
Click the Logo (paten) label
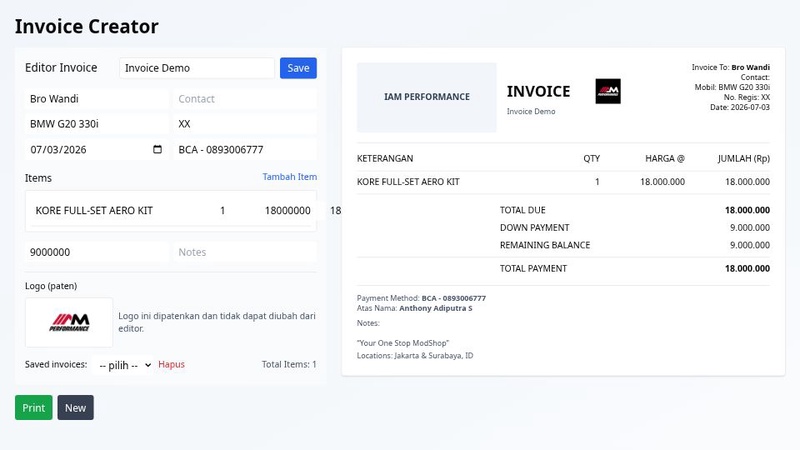[51, 286]
